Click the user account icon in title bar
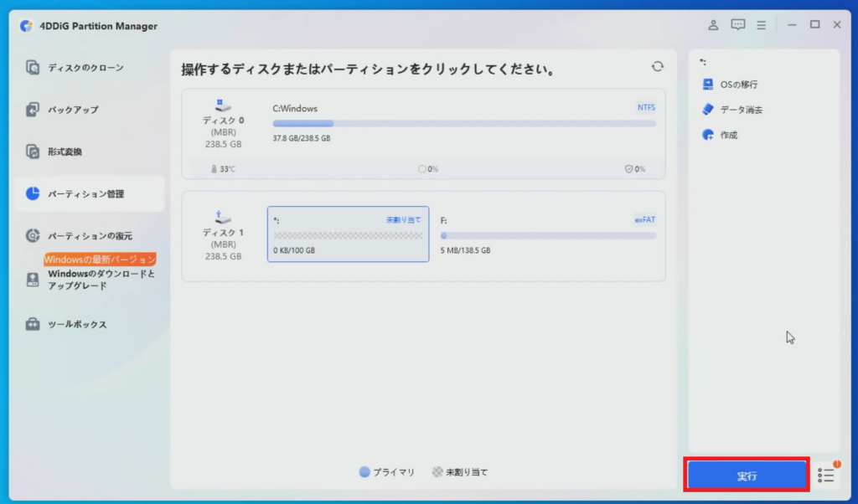Screen dimensions: 858x504 [x=713, y=25]
